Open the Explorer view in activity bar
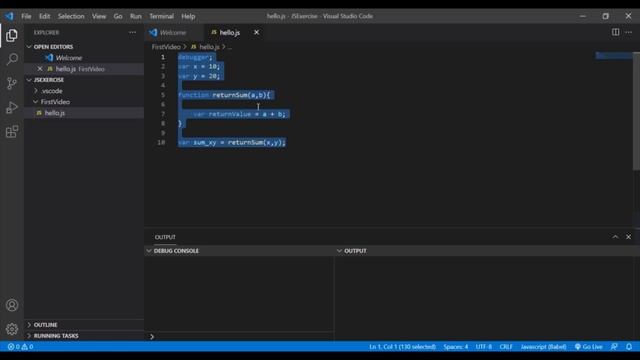The height and width of the screenshot is (360, 640). click(x=12, y=36)
